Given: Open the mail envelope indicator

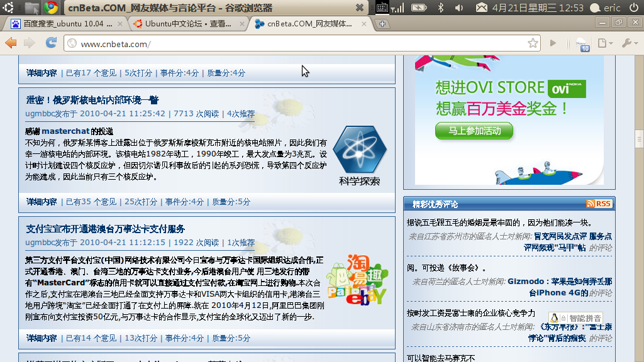Looking at the screenshot, I should pyautogui.click(x=481, y=8).
